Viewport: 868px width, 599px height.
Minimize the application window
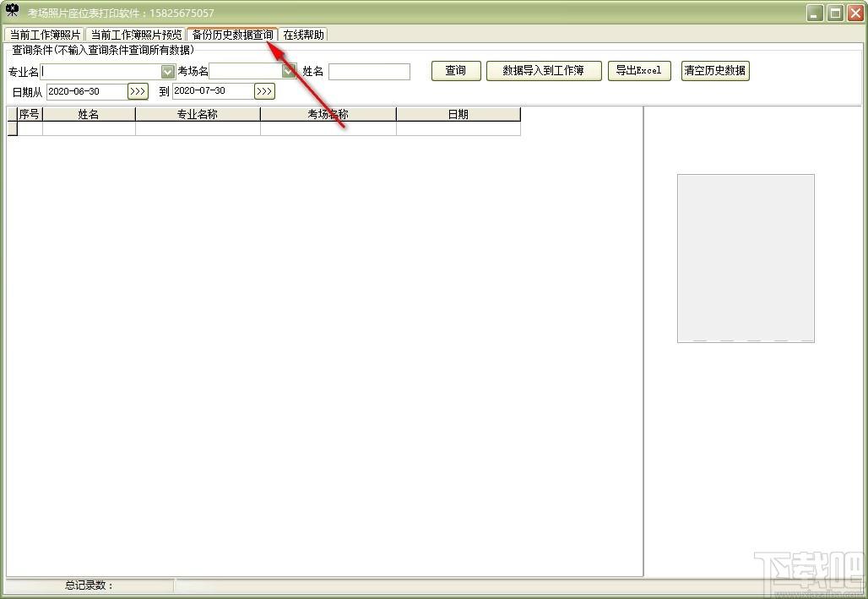click(814, 13)
